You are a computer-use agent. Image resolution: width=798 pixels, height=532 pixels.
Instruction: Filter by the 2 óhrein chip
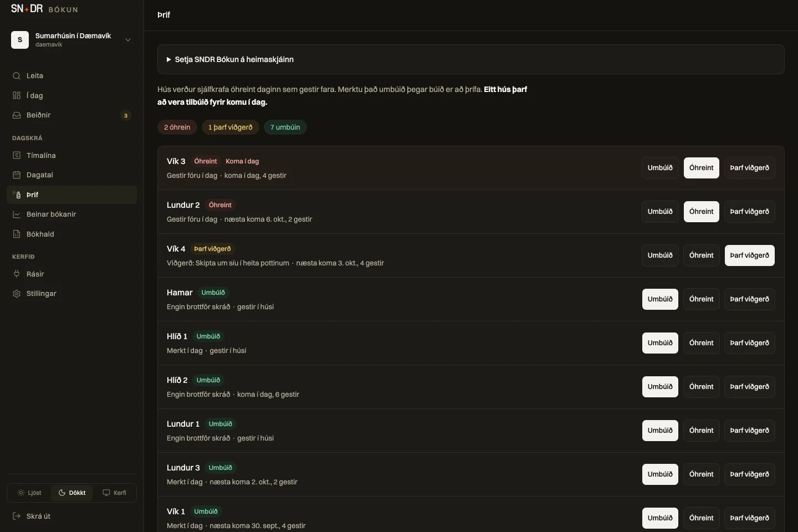177,127
